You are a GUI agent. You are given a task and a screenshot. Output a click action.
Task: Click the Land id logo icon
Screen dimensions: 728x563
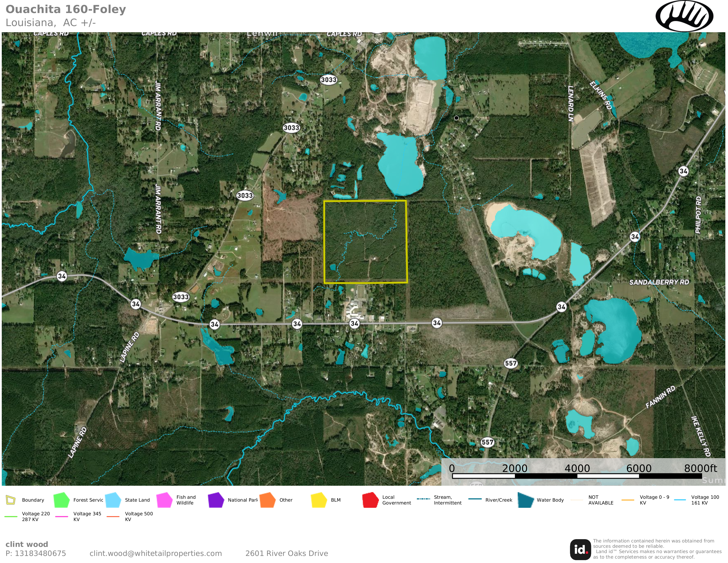pyautogui.click(x=580, y=549)
